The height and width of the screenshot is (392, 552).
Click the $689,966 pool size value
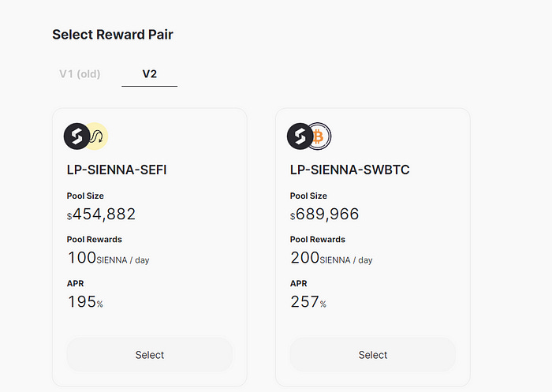pos(324,214)
